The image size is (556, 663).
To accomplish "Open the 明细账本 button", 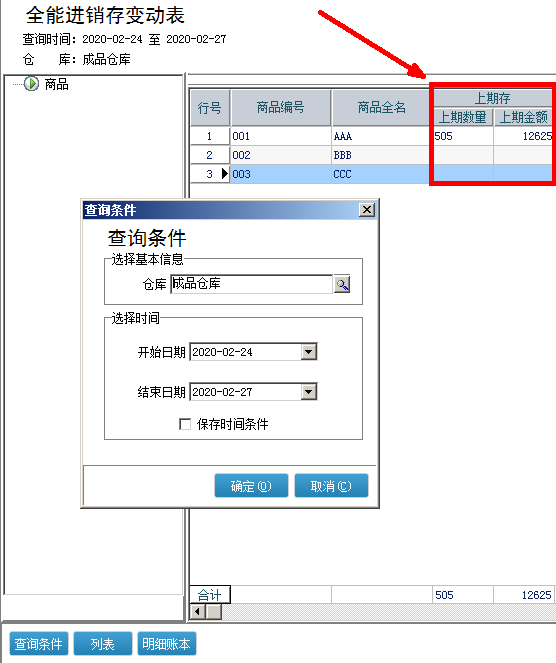I will click(167, 644).
